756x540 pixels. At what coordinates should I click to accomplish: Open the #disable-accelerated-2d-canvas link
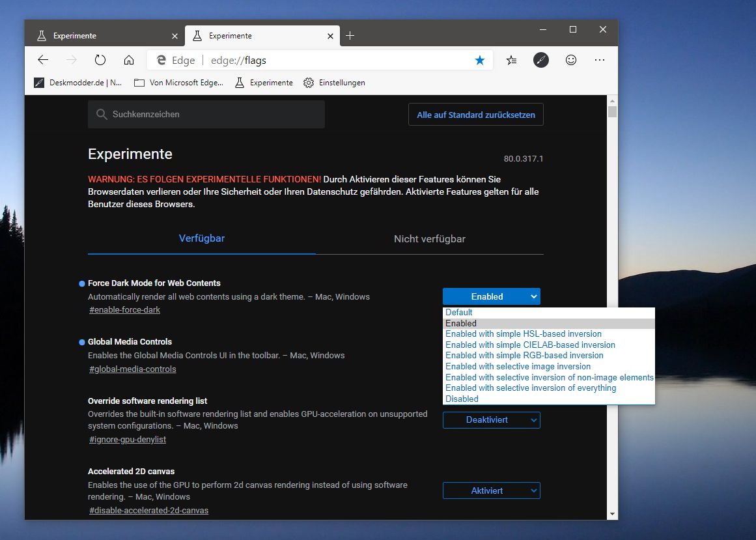click(x=148, y=511)
